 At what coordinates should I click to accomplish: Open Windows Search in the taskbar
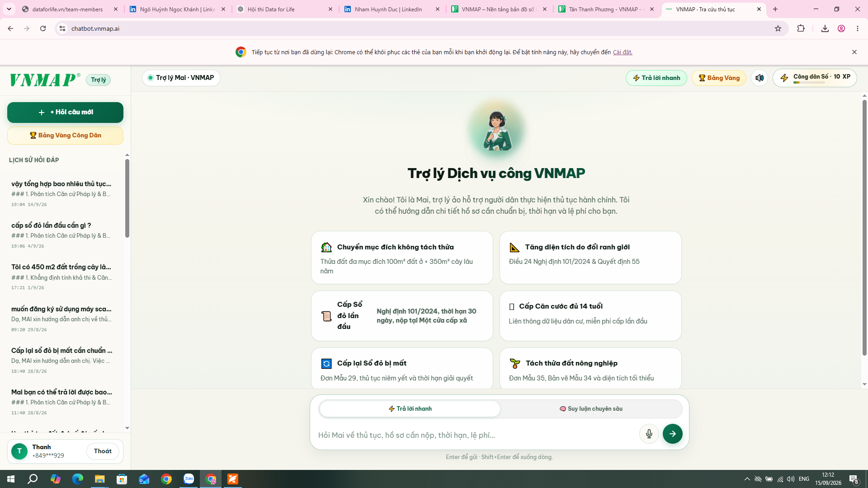33,479
